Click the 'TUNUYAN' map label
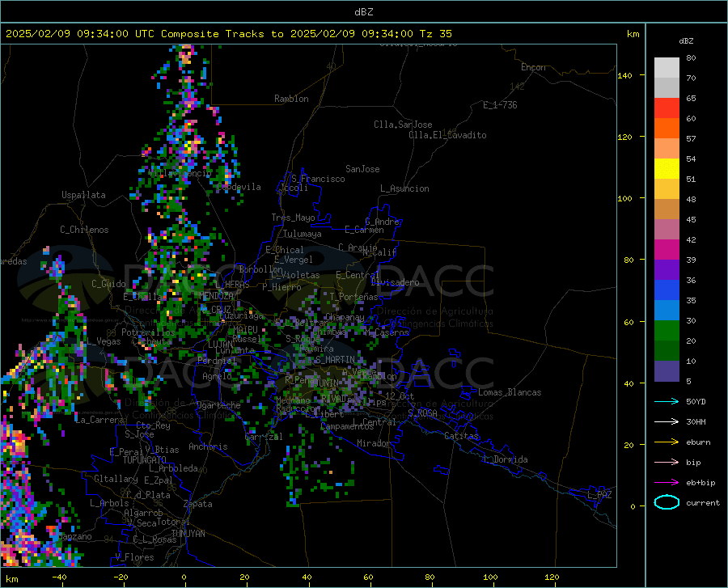Screen dimensions: 728x588 pos(188,534)
